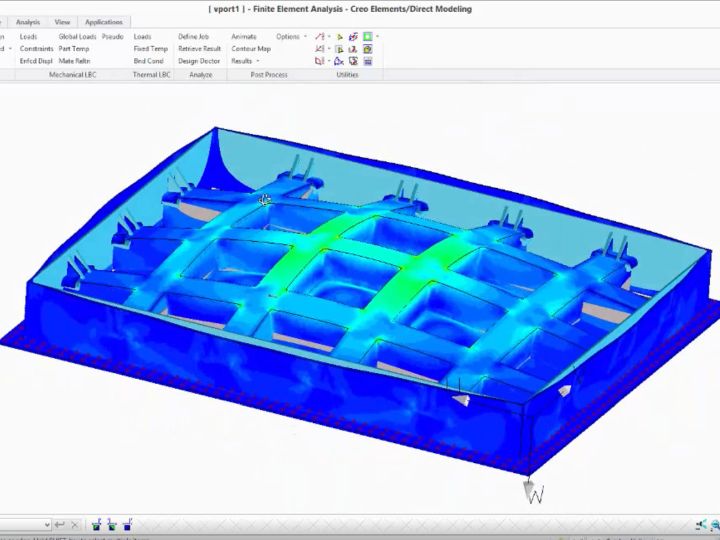This screenshot has width=720, height=540.
Task: Switch to the Analysis tab
Action: coord(28,22)
